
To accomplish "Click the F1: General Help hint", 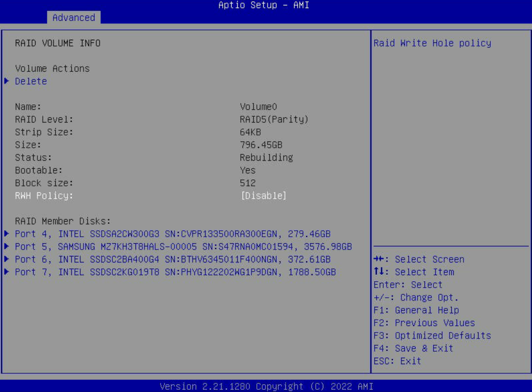I will pyautogui.click(x=416, y=310).
